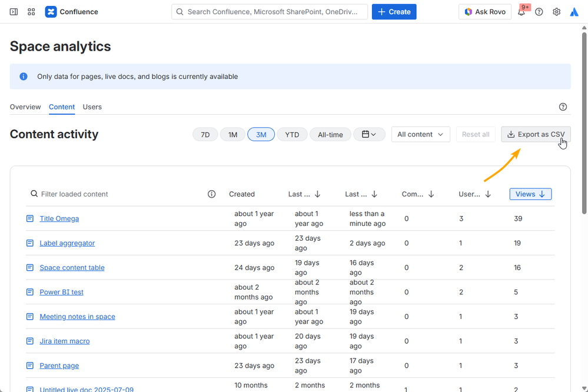Open the Power BI test link
The height and width of the screenshot is (392, 588).
61,292
